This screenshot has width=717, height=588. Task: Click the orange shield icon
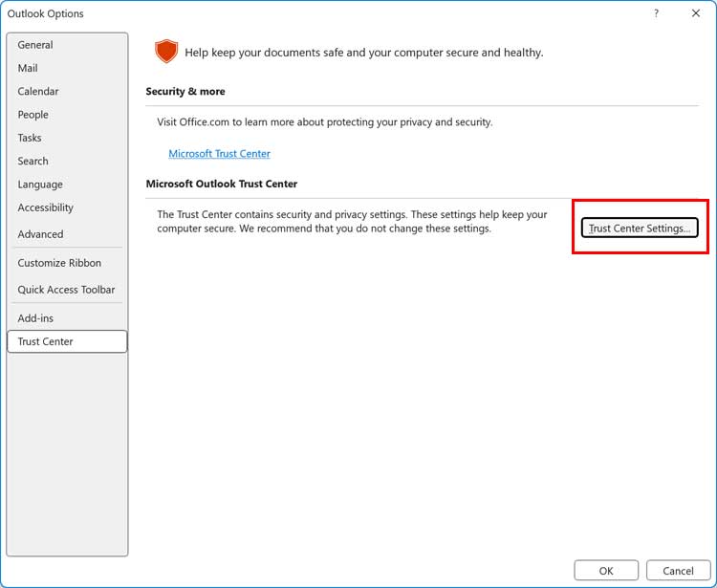pos(166,52)
